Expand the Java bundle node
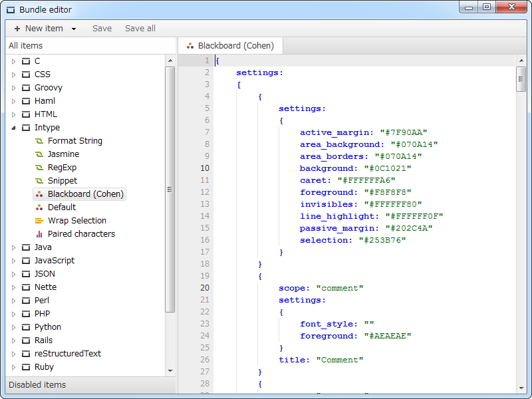532x399 pixels. pyautogui.click(x=13, y=247)
